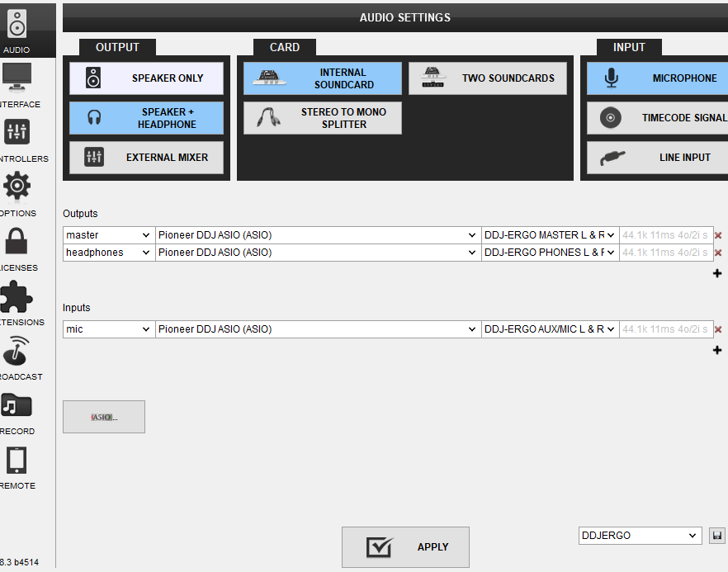Open the ASIO settings button

pos(104,417)
